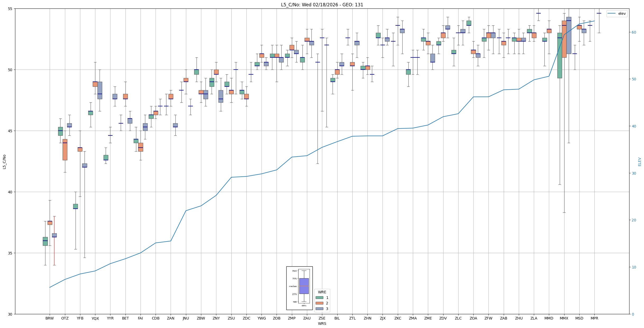Click the MMX station tick label
This screenshot has height=328, width=644.
564,318
